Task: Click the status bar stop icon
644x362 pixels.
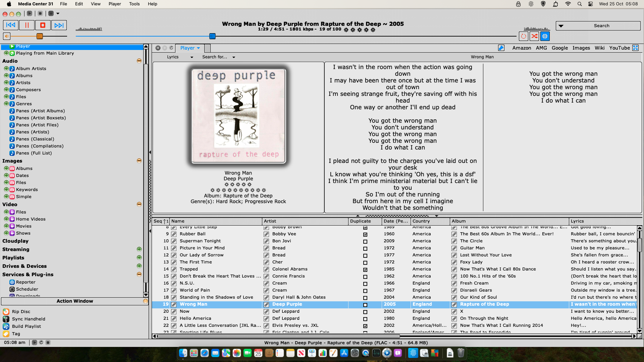Action: [48, 343]
